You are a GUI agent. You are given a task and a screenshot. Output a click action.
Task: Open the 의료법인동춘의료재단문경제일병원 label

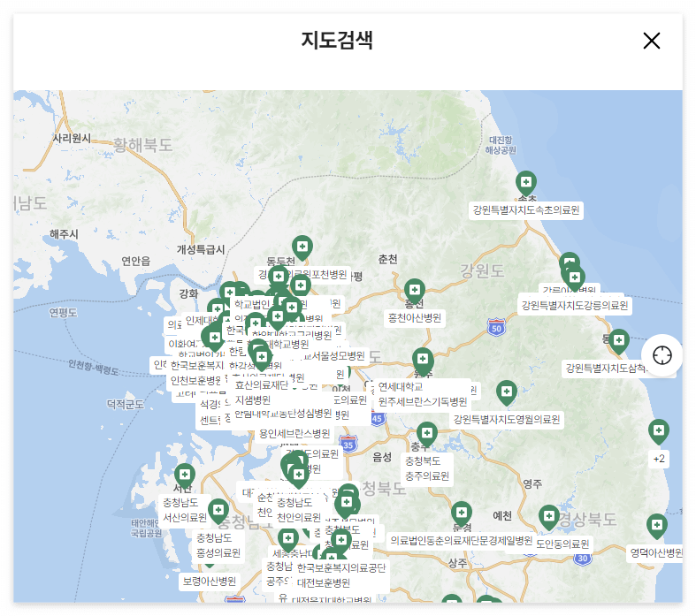(461, 541)
